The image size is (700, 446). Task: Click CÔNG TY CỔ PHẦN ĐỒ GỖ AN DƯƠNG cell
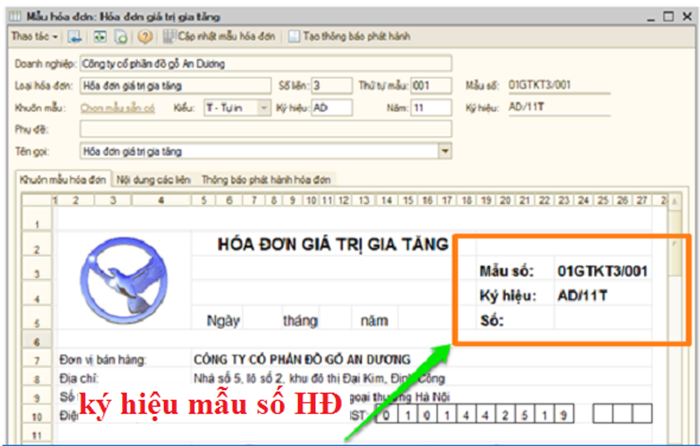(x=302, y=359)
